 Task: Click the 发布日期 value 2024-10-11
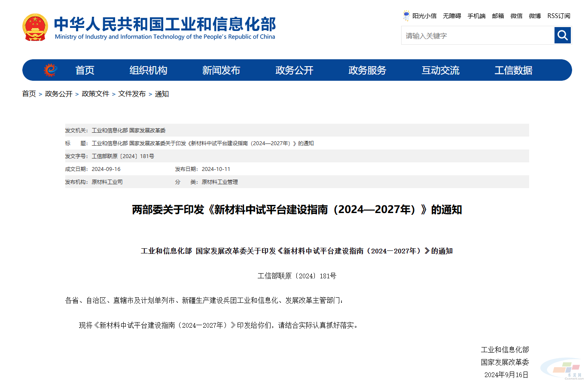click(216, 169)
